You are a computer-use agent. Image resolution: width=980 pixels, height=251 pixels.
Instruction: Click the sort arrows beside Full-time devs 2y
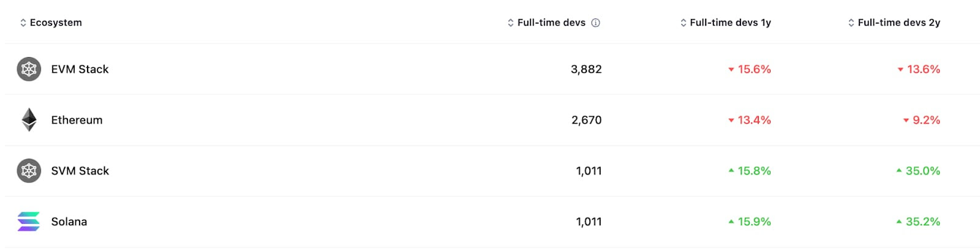[851, 23]
